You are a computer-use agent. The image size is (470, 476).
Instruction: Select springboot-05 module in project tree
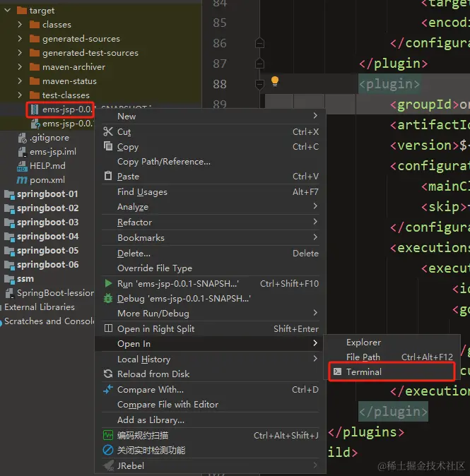pos(47,251)
